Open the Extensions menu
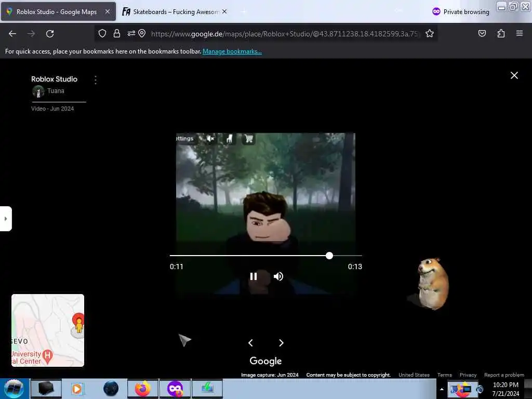 [501, 33]
